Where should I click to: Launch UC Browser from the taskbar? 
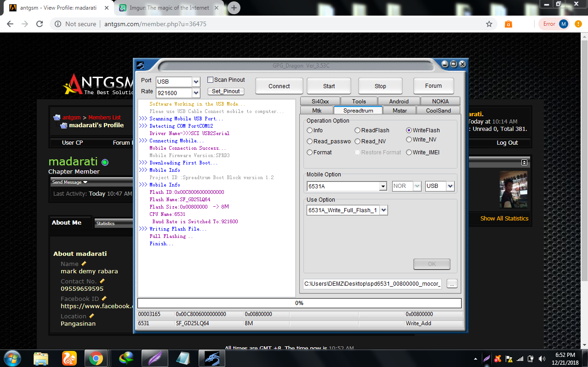point(69,358)
